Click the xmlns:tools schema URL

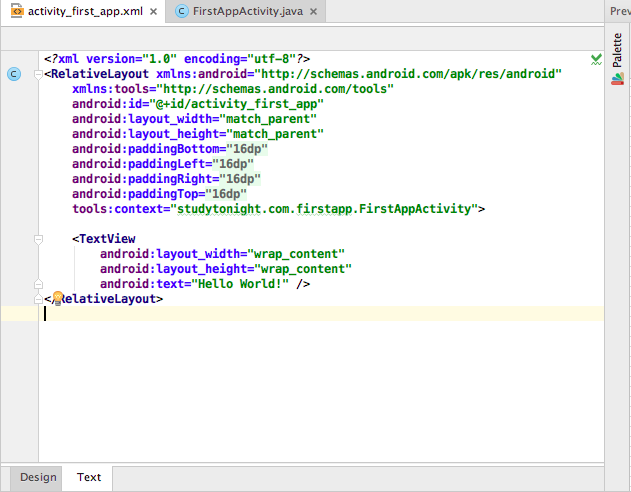275,89
